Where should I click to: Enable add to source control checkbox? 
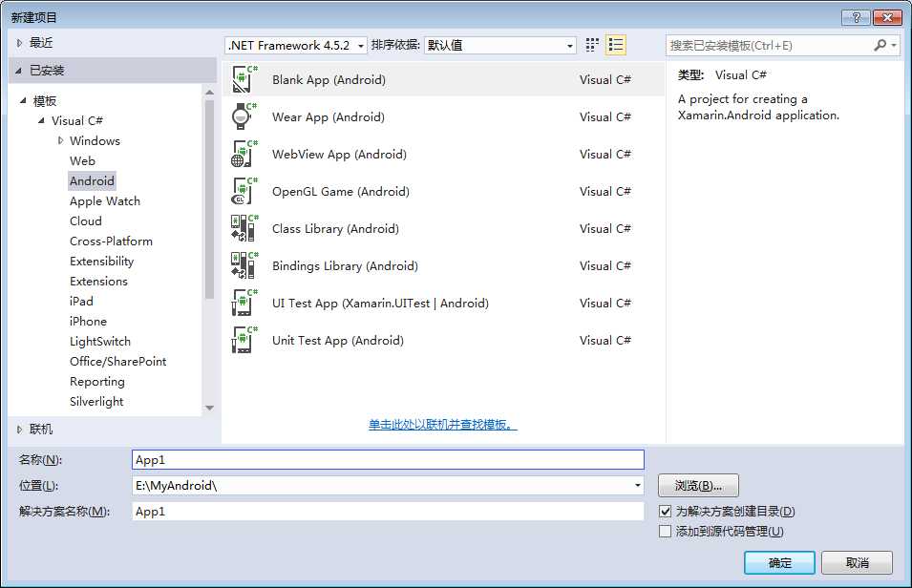(665, 532)
